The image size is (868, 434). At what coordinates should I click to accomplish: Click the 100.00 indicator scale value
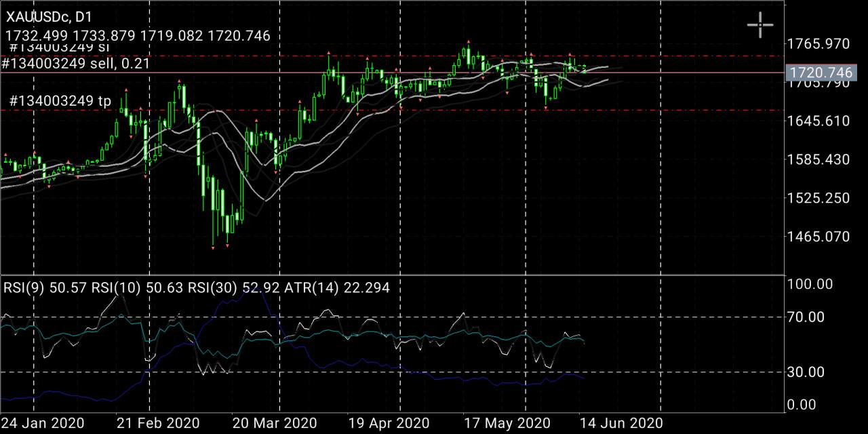(x=811, y=284)
